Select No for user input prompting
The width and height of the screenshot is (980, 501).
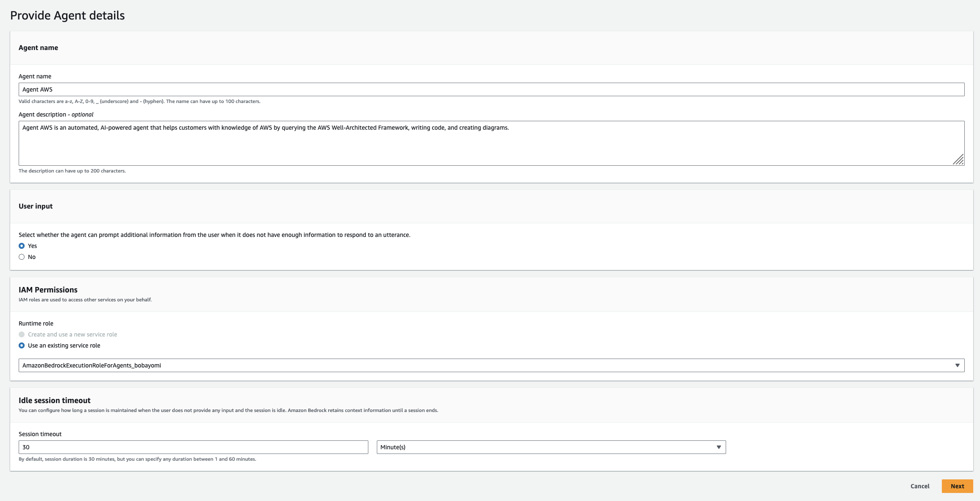tap(22, 257)
